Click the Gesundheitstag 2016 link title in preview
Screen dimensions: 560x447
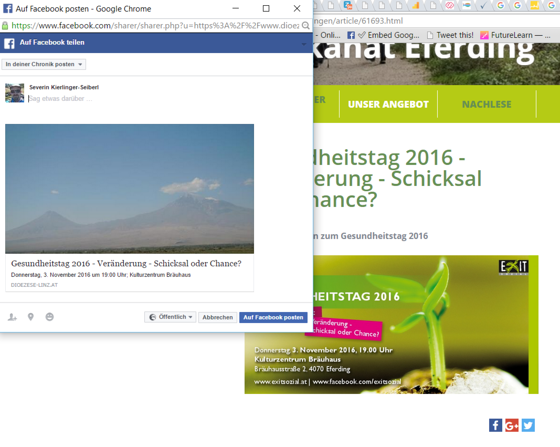(x=126, y=263)
